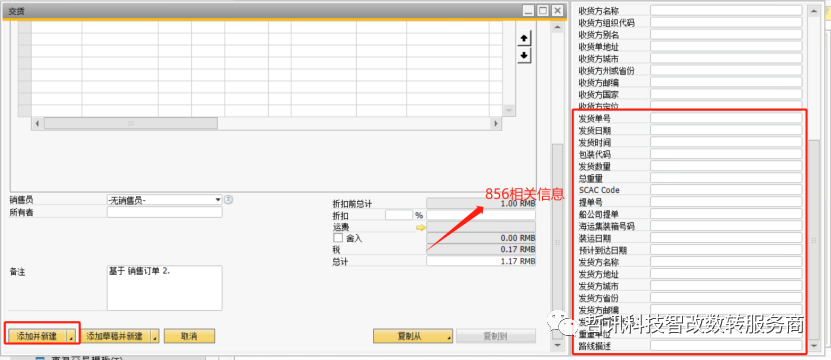Toggle the 舍入 rounding checkbox
The image size is (831, 360).
point(338,238)
